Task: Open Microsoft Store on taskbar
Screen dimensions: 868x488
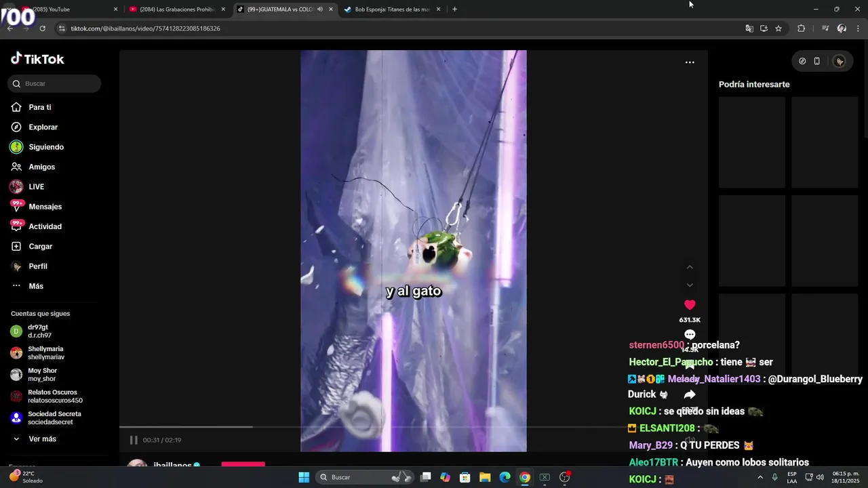Action: tap(465, 477)
